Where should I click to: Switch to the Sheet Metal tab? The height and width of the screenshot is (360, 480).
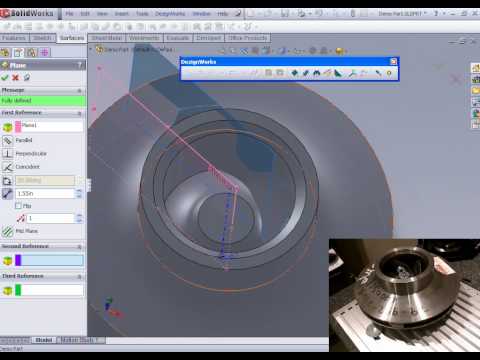click(x=107, y=38)
